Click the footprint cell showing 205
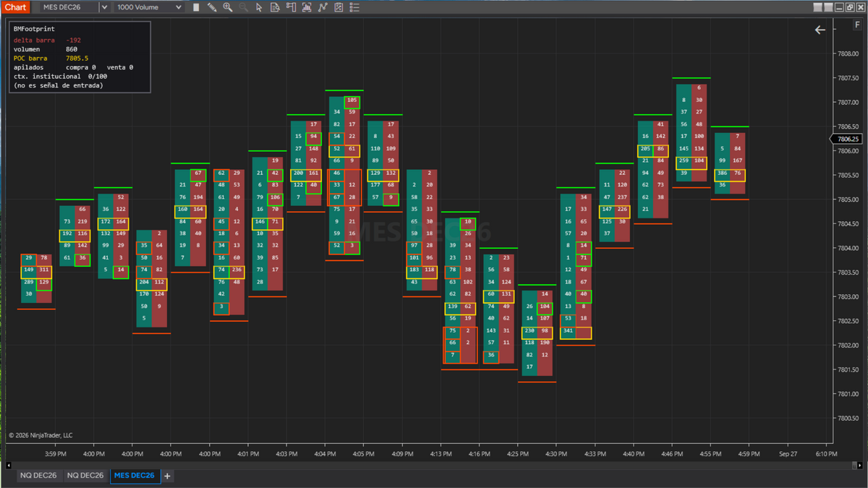The image size is (868, 488). click(645, 150)
